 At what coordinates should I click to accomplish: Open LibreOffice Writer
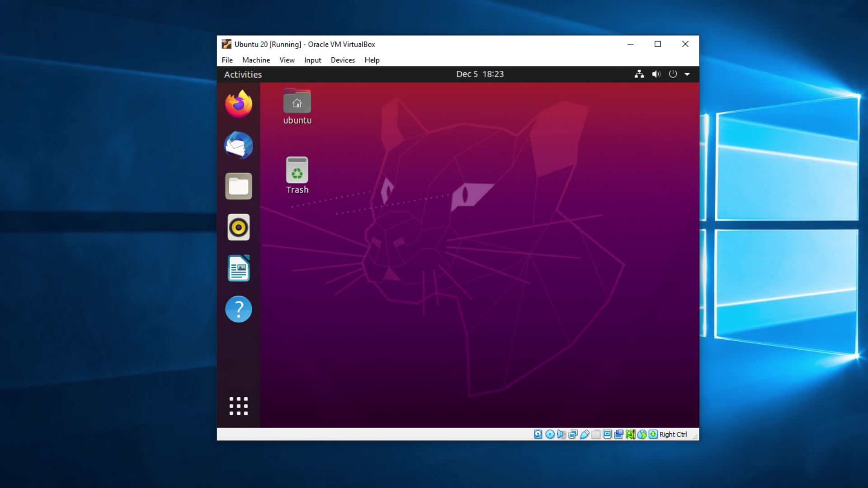click(x=238, y=267)
